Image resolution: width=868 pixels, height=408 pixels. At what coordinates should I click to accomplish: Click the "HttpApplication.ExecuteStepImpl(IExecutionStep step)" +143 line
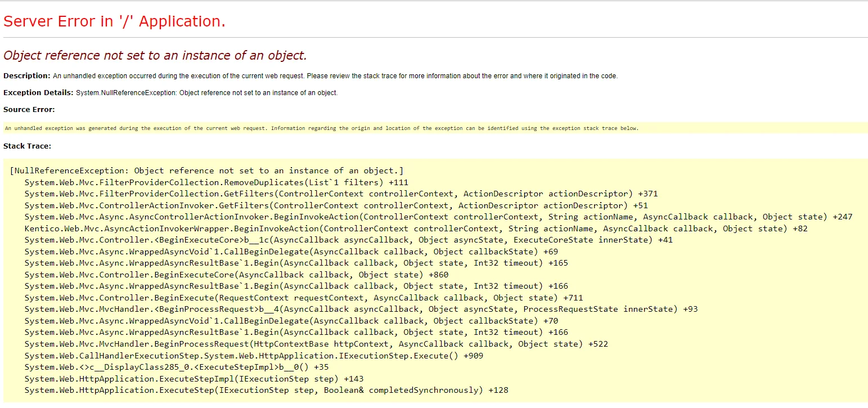click(x=194, y=379)
